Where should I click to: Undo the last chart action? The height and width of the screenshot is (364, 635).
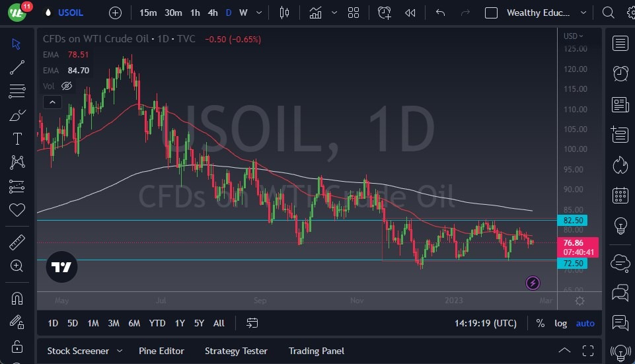(440, 13)
